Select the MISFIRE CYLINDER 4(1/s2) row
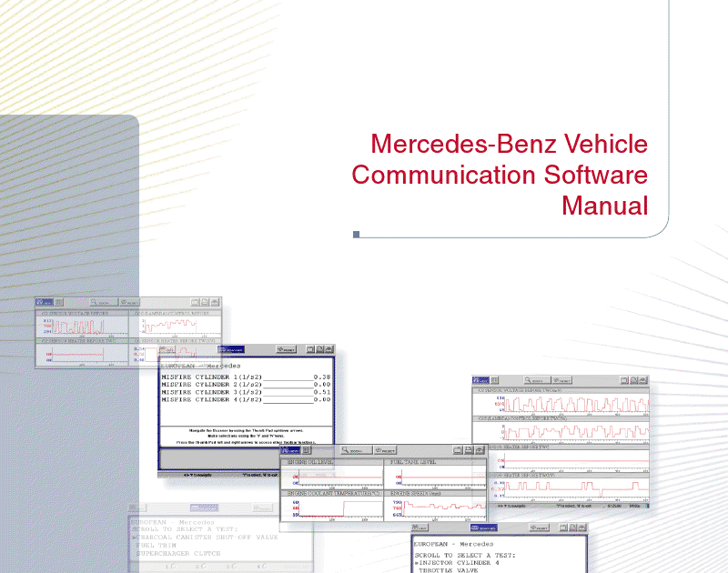728x573 pixels. point(246,399)
